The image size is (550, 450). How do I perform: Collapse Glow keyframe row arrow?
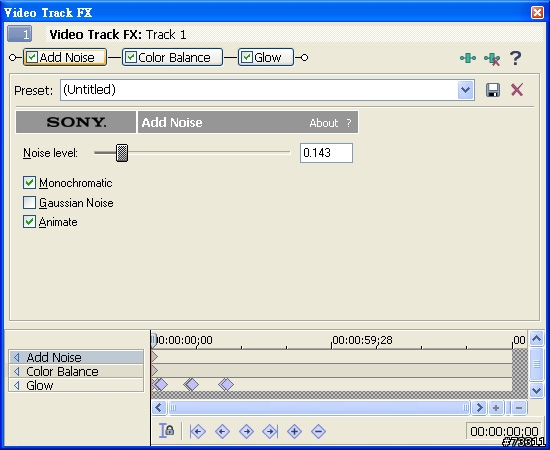16,385
